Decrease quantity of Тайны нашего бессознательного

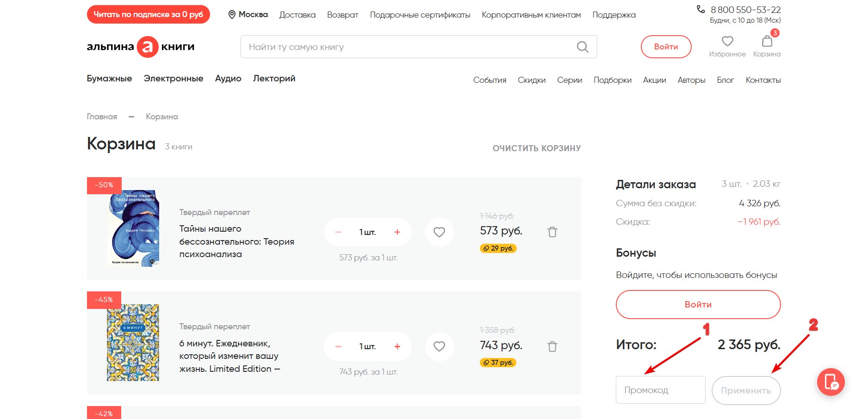pos(338,232)
